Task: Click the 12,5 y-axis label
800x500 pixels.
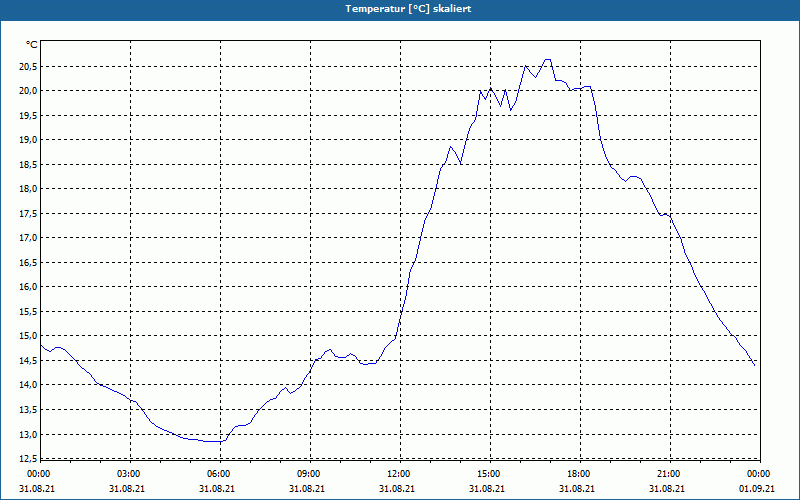Action: coord(28,459)
